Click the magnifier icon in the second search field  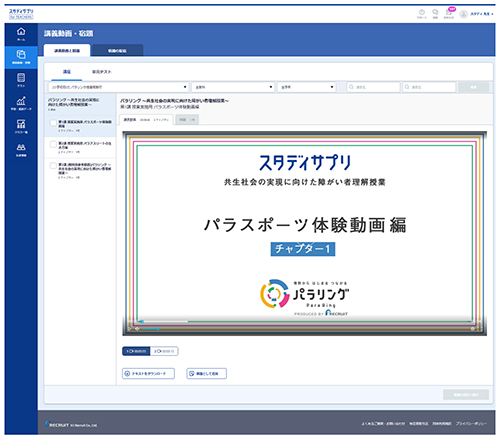tap(407, 87)
